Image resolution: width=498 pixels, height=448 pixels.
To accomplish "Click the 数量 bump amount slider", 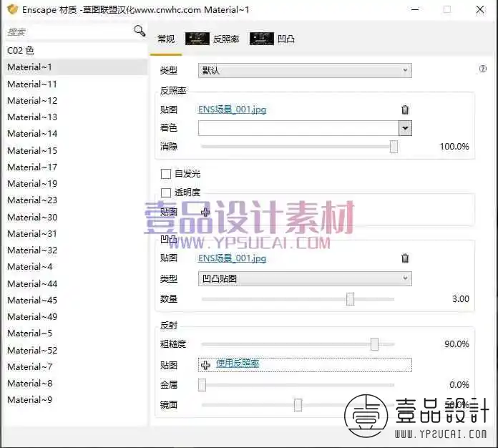I will (x=351, y=299).
